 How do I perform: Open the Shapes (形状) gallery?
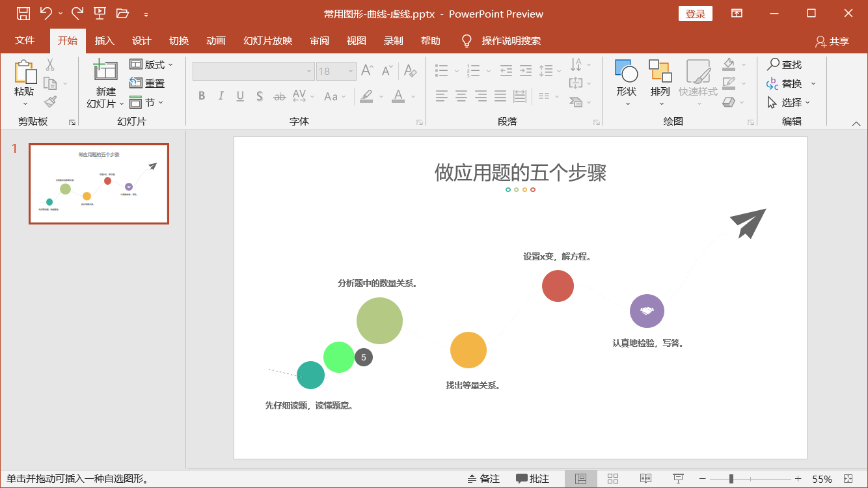pyautogui.click(x=627, y=83)
